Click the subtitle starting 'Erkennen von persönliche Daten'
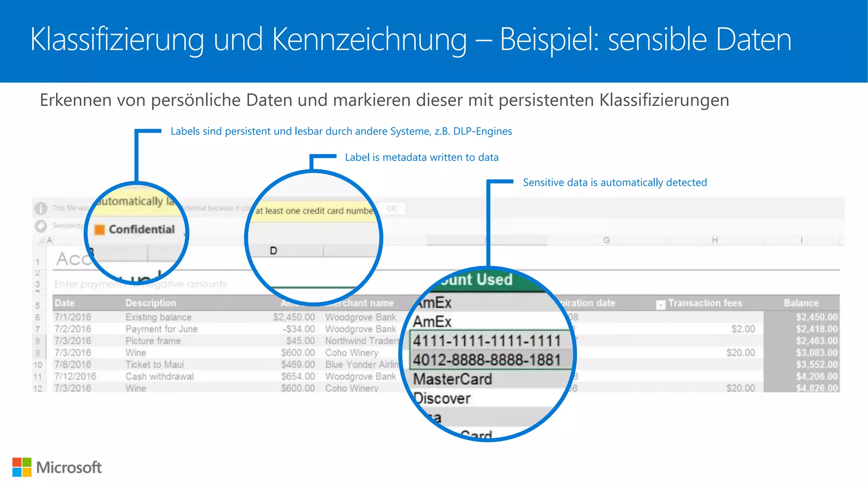 [x=384, y=100]
